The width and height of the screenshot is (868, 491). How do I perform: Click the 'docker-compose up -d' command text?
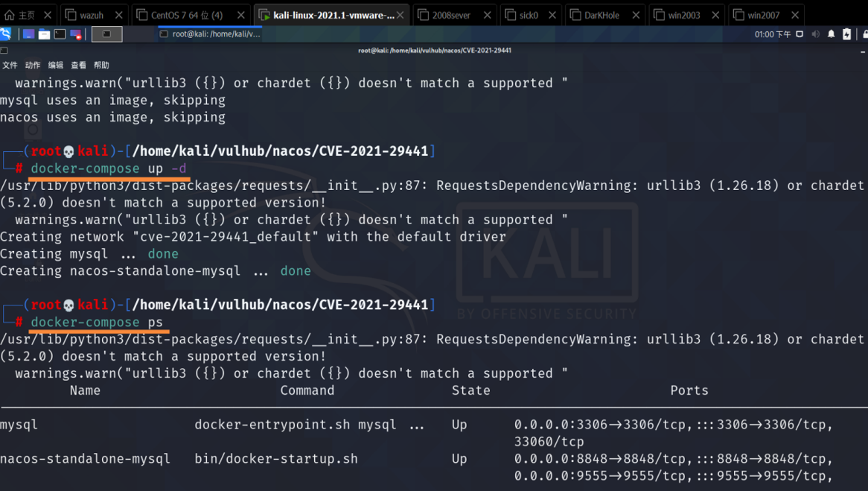pos(109,168)
